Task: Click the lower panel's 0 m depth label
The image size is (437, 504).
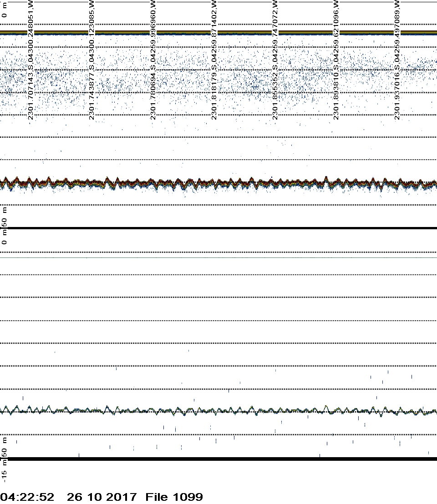Action: [5, 237]
